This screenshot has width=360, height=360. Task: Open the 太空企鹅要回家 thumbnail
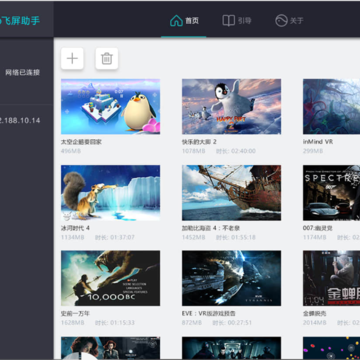tap(110, 106)
